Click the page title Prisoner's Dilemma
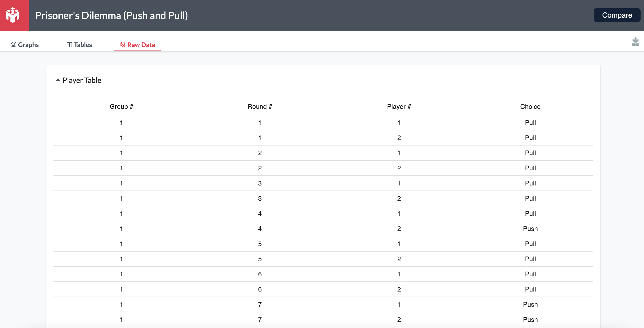 [x=112, y=16]
